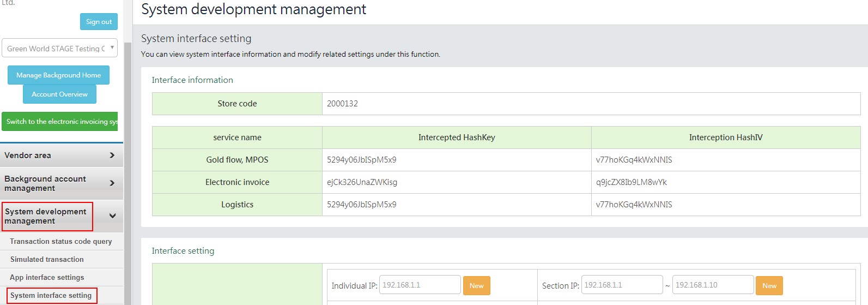This screenshot has width=868, height=305.
Task: Click the Section IP start input field
Action: pyautogui.click(x=622, y=285)
